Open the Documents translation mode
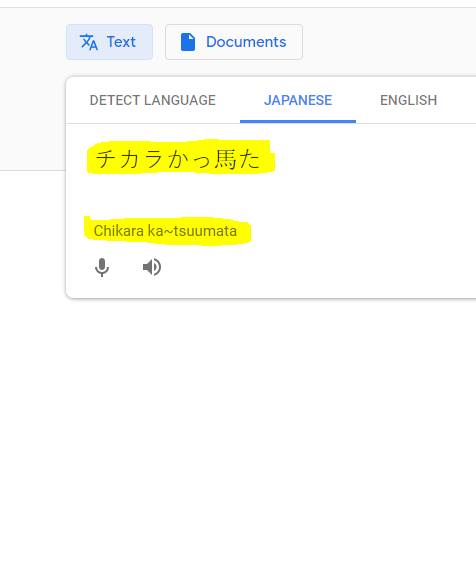This screenshot has height=584, width=476. pos(234,42)
